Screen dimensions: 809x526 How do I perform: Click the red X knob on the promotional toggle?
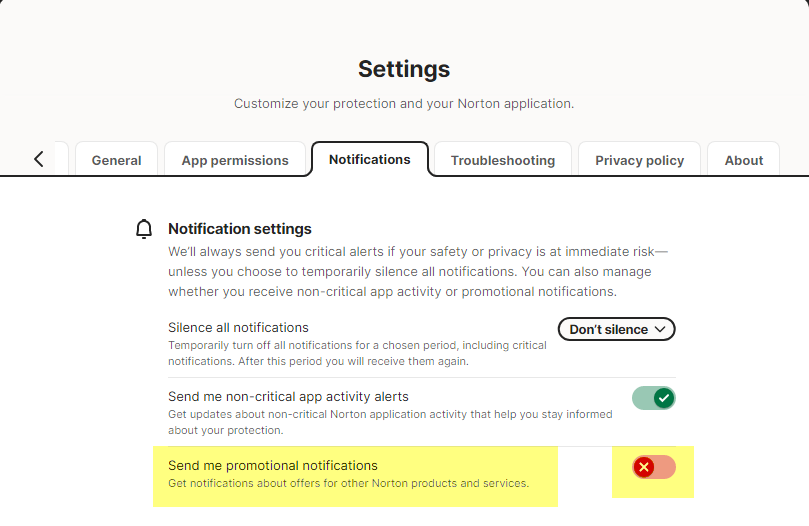(x=644, y=467)
